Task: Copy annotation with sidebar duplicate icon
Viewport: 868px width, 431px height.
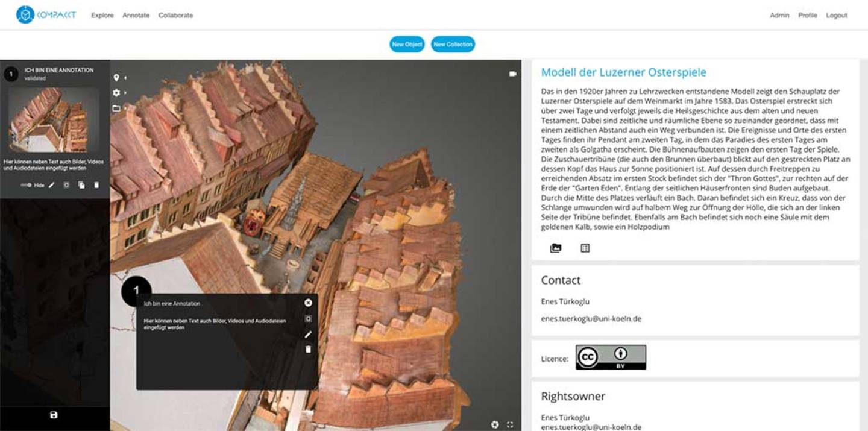Action: 81,185
